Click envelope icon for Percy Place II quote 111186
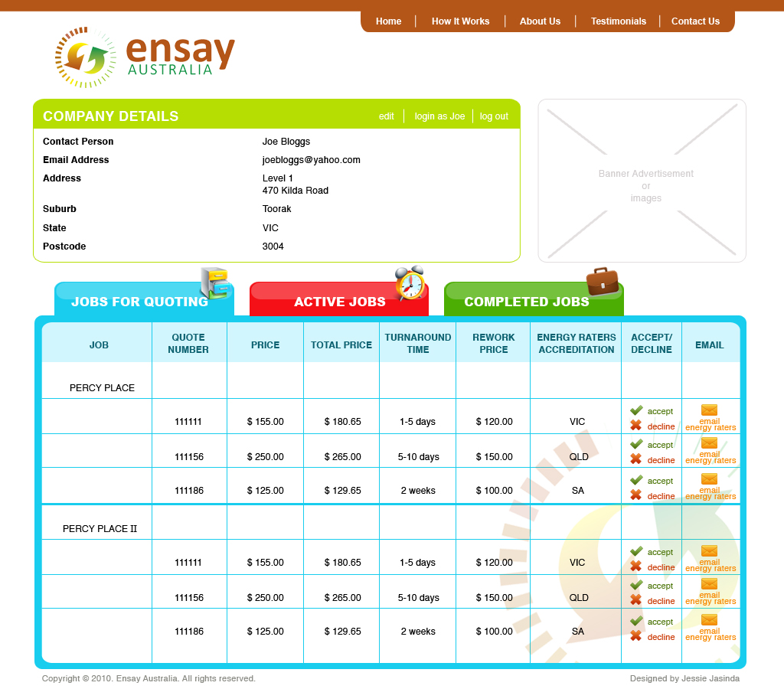Image resolution: width=784 pixels, height=689 pixels. 709,620
